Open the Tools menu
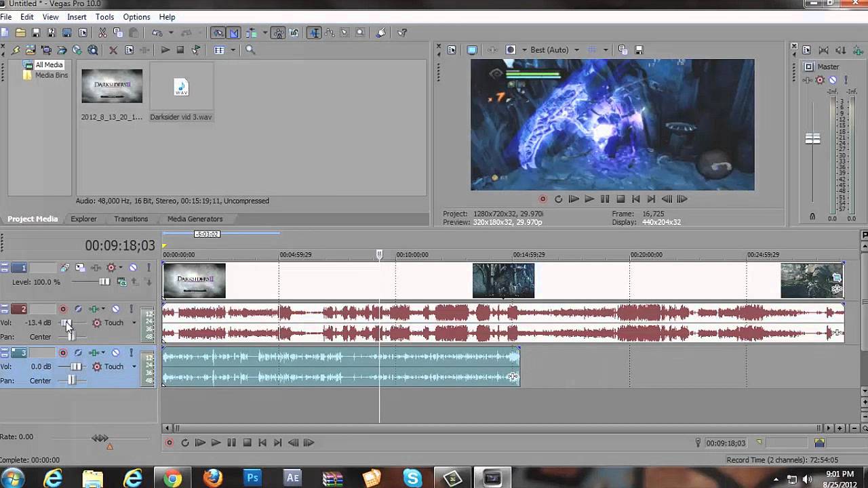This screenshot has height=488, width=868. [x=104, y=17]
